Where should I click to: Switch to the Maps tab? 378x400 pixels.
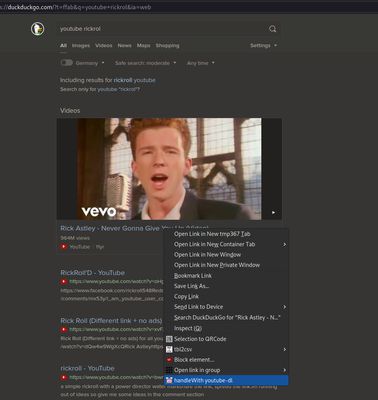[x=143, y=46]
